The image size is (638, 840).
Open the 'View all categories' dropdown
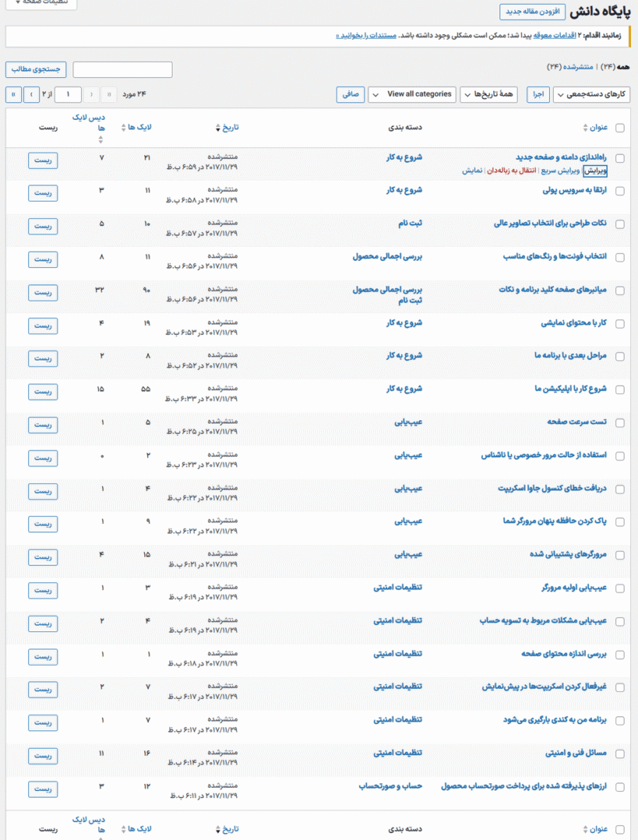click(x=412, y=94)
